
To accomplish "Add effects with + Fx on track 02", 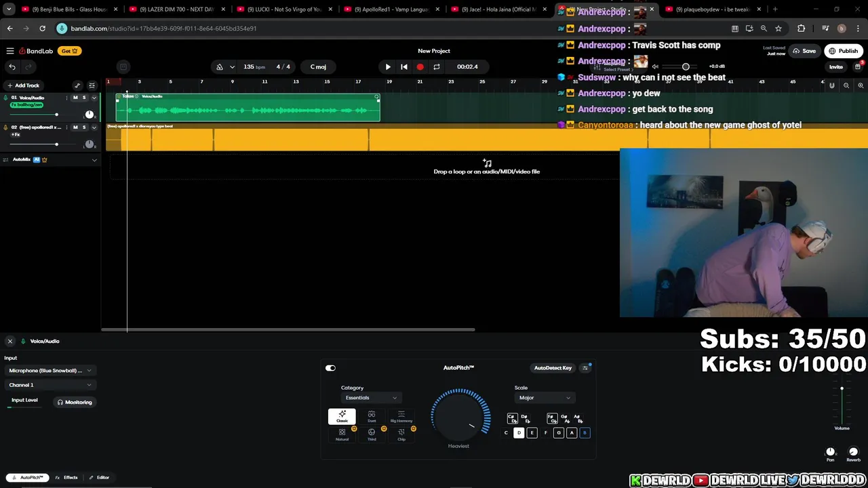I will coord(16,135).
